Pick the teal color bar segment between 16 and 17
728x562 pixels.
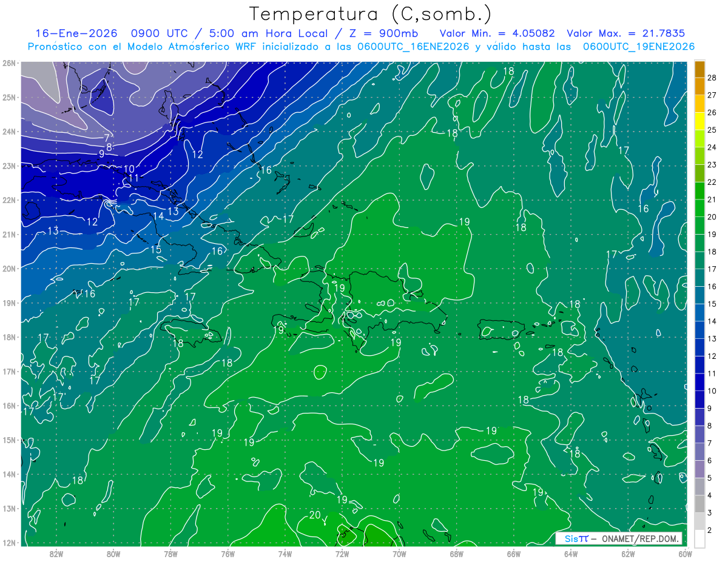tap(699, 277)
